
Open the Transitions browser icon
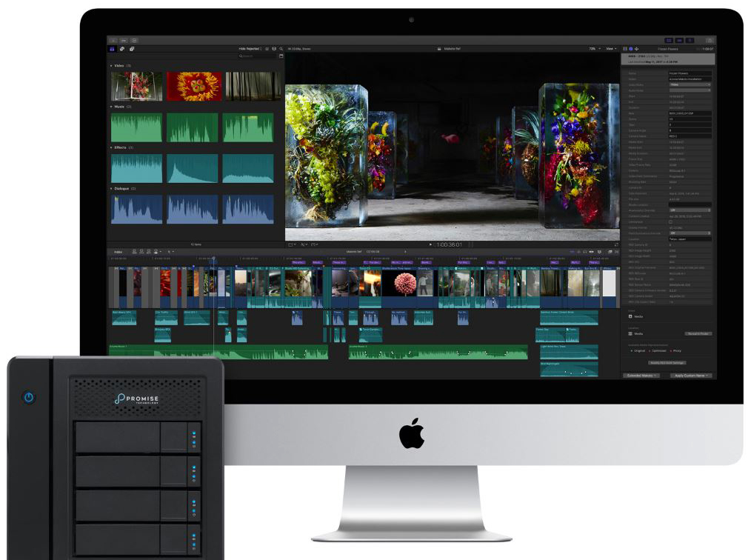616,252
